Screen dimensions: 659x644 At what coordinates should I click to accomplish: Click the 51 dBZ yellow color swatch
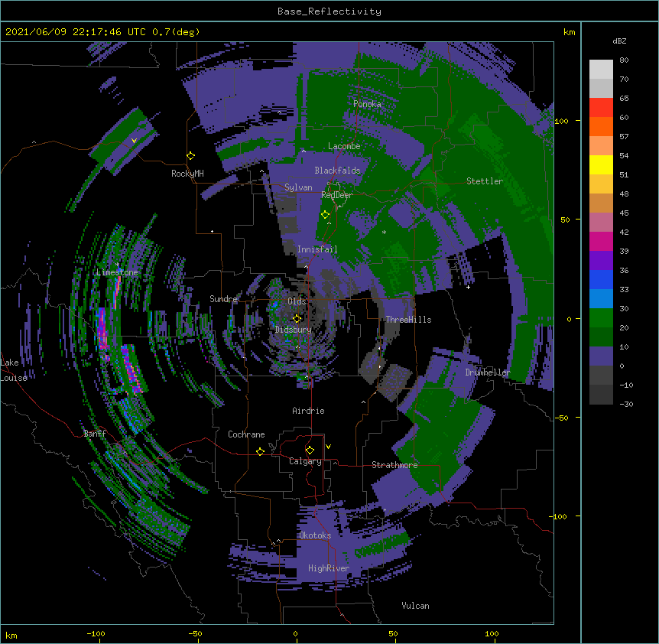(601, 164)
